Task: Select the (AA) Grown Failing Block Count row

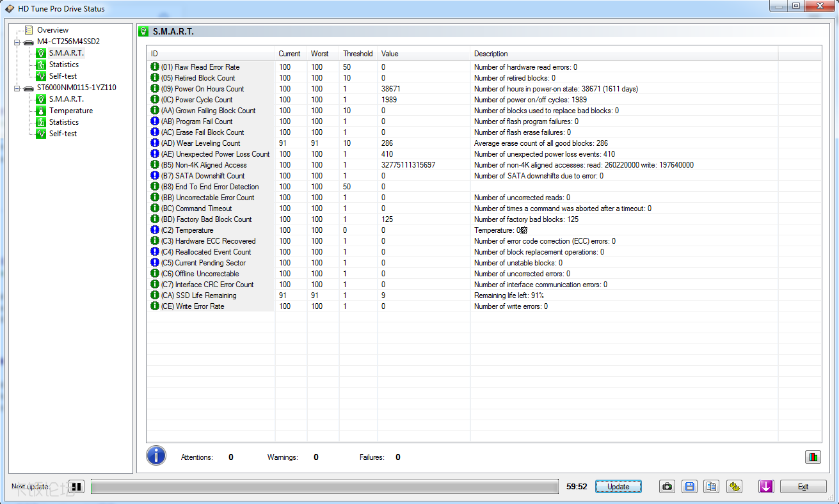Action: (x=484, y=110)
